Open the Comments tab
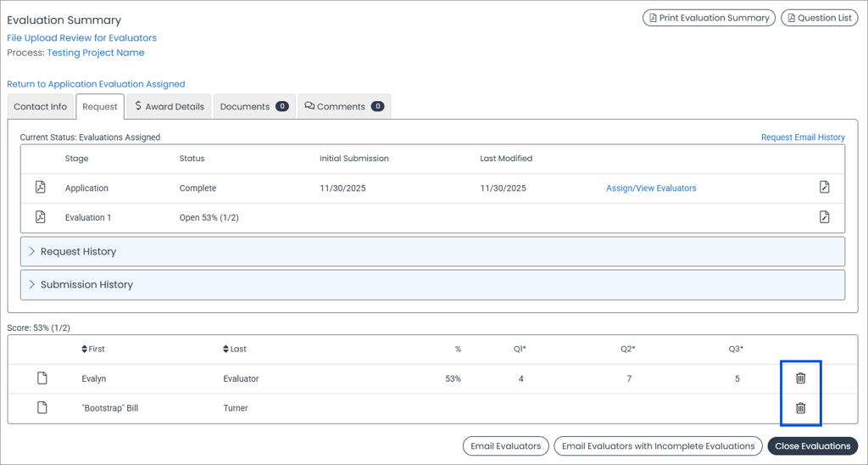 coord(344,106)
